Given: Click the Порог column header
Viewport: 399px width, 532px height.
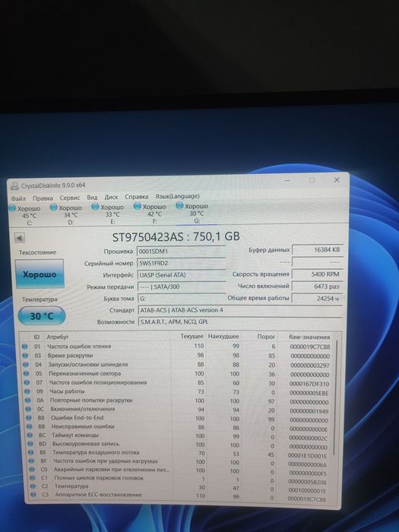Looking at the screenshot, I should tap(266, 337).
